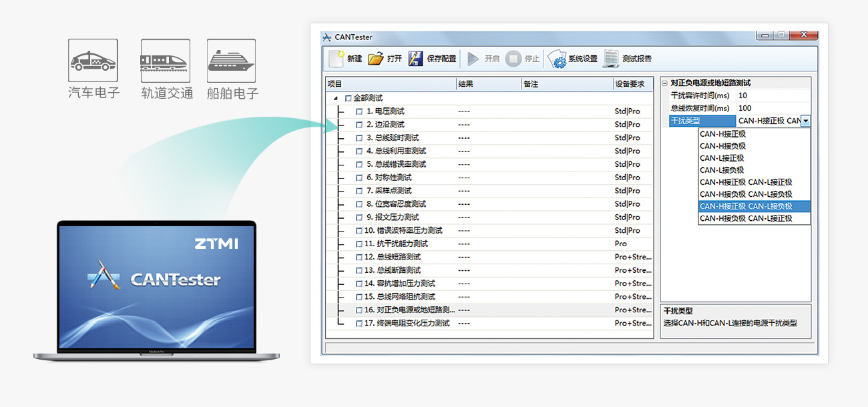This screenshot has width=868, height=407.
Task: Collapse the 对正负电源或地短路测试 property group
Action: click(664, 83)
